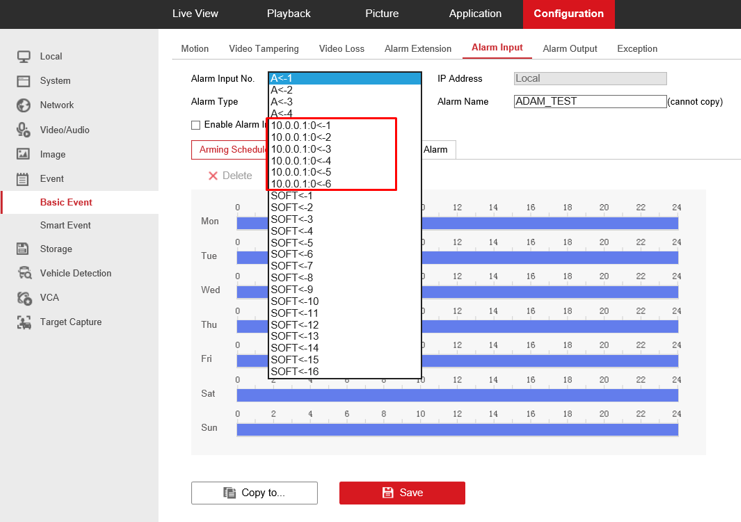Click the Local monitor icon in sidebar
Viewport: 741px width, 522px height.
23,57
